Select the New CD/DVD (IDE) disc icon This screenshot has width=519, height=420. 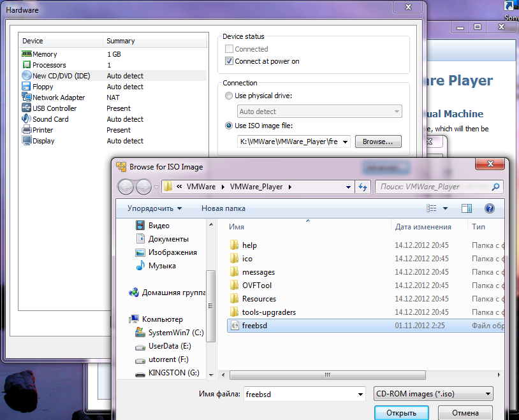(27, 75)
